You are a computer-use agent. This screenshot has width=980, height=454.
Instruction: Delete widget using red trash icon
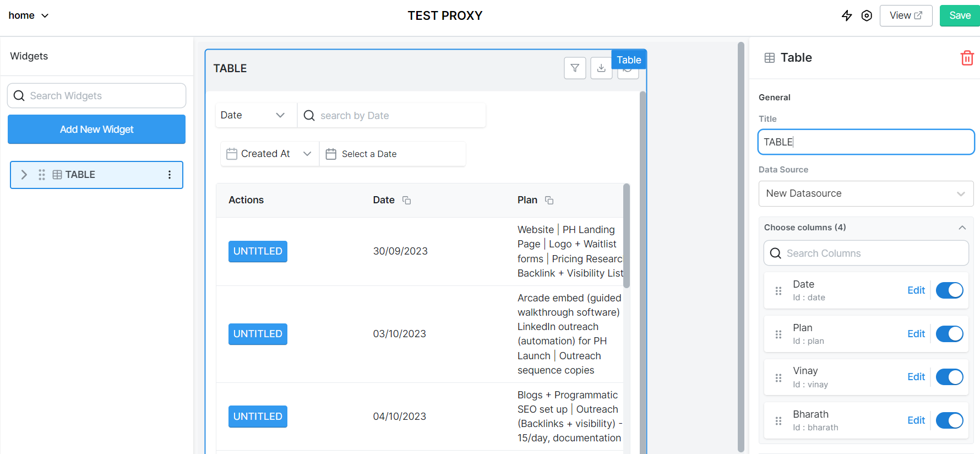coord(967,58)
